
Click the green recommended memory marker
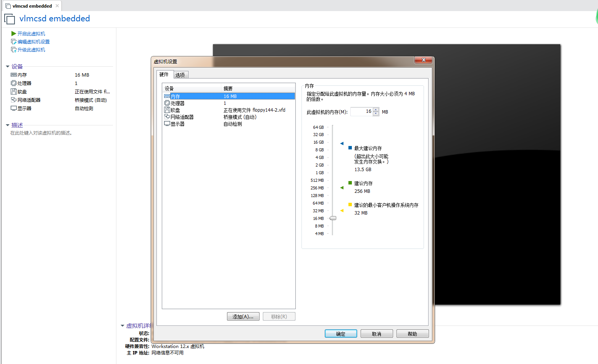(342, 188)
